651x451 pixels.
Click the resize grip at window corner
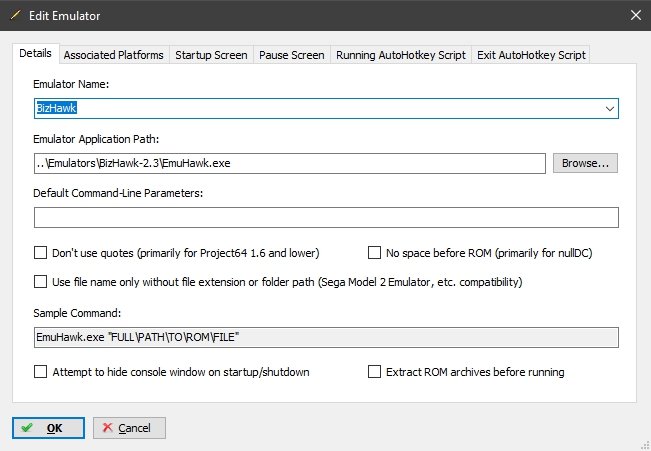tap(645, 445)
